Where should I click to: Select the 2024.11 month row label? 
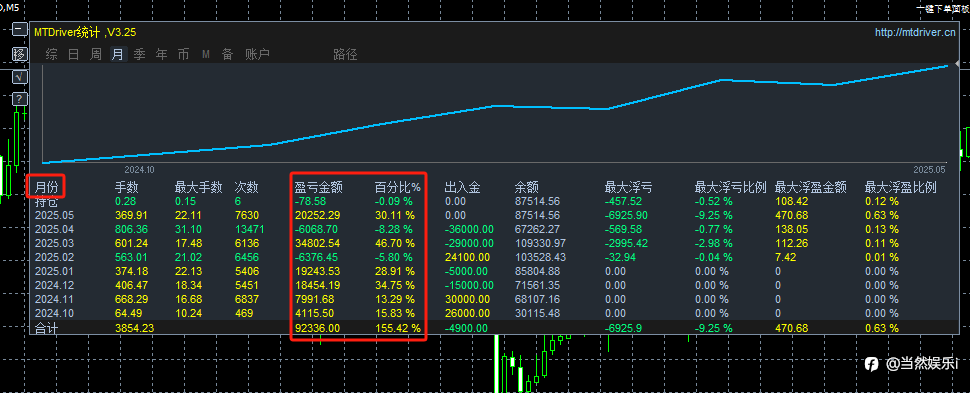click(x=54, y=300)
